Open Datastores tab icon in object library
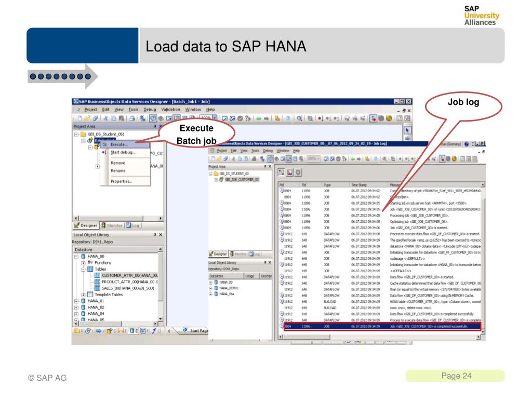 click(x=134, y=330)
